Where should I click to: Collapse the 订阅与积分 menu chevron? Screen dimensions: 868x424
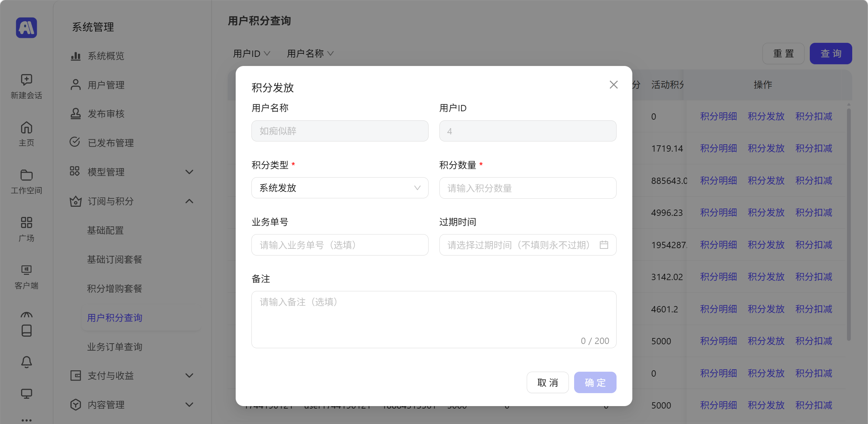pyautogui.click(x=189, y=201)
